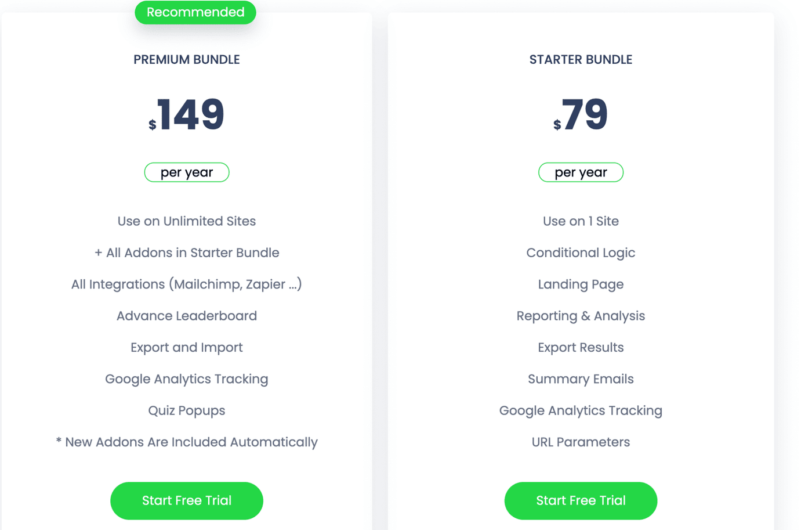Start Free Trial for Starter Bundle
Image resolution: width=812 pixels, height=530 pixels.
click(x=581, y=500)
